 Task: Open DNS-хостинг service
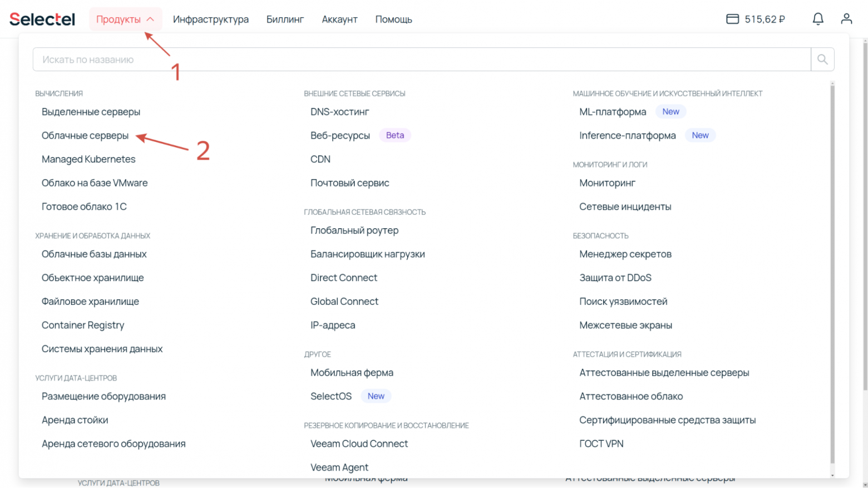point(339,112)
